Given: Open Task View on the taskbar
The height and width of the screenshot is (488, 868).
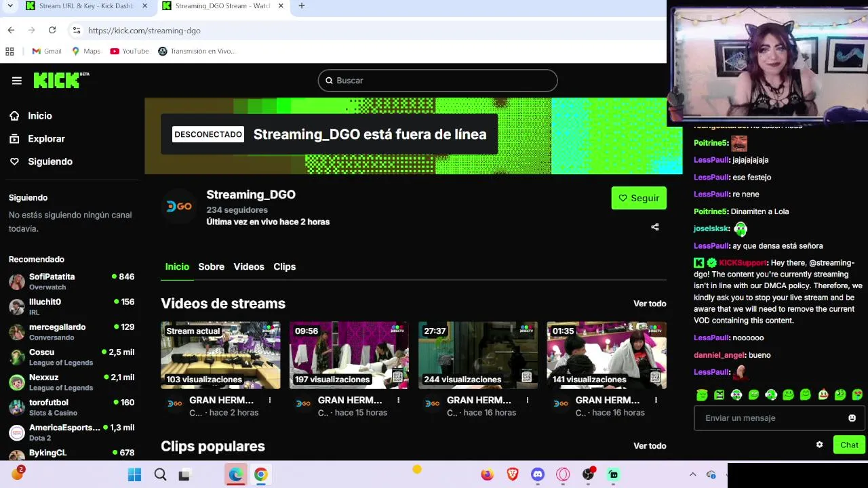Looking at the screenshot, I should click(184, 474).
